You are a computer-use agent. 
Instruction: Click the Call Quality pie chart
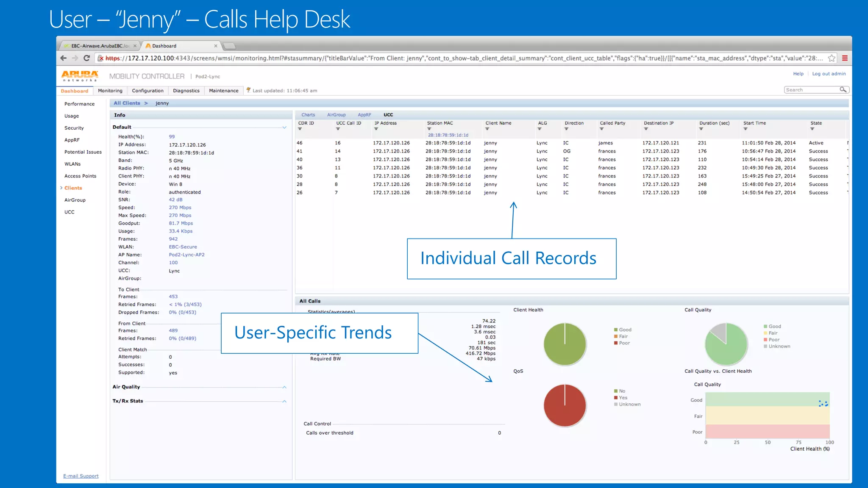726,344
